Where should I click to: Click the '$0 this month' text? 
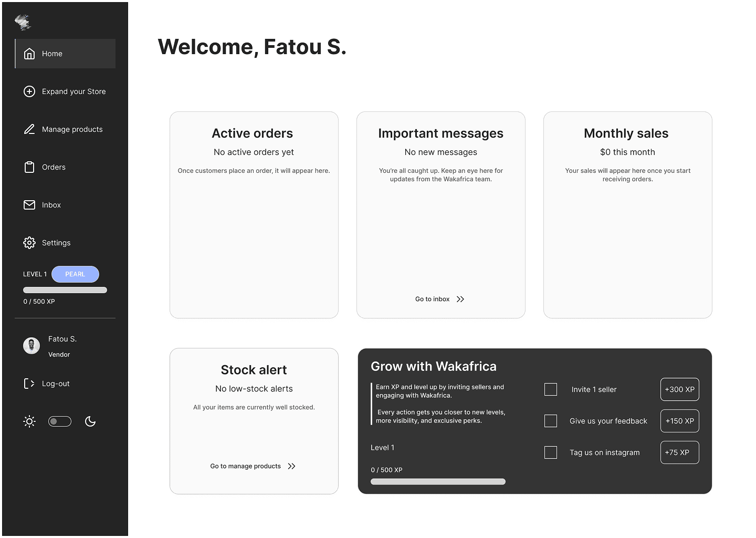tap(628, 152)
